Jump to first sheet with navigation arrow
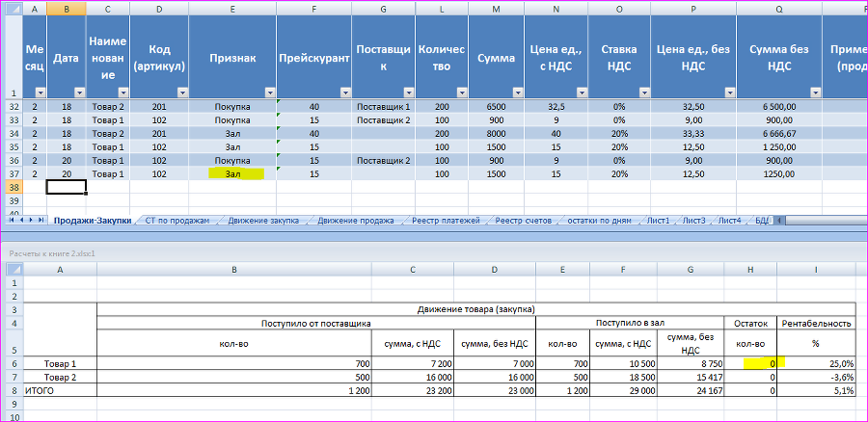 (13, 220)
